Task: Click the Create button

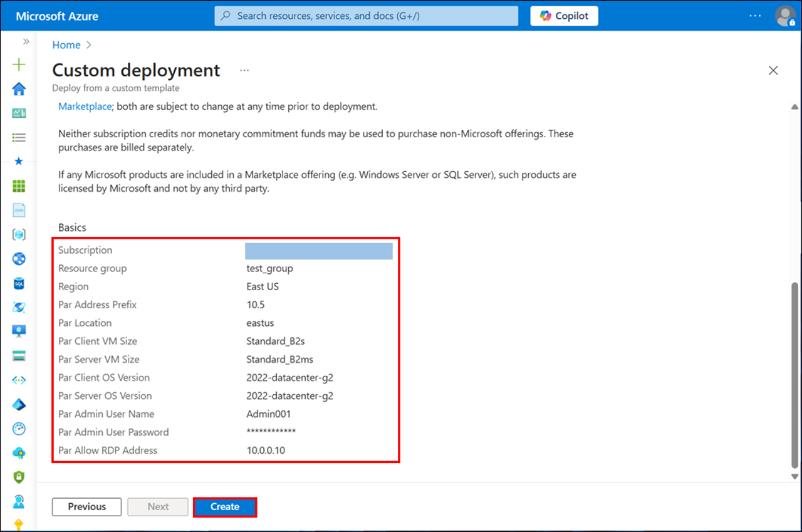Action: pos(225,506)
